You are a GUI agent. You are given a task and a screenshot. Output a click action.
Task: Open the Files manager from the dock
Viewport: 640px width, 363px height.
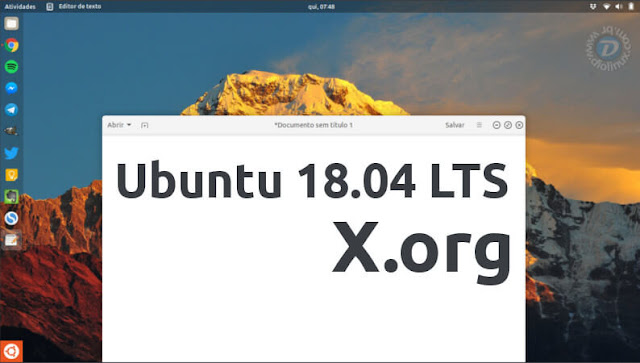point(11,24)
